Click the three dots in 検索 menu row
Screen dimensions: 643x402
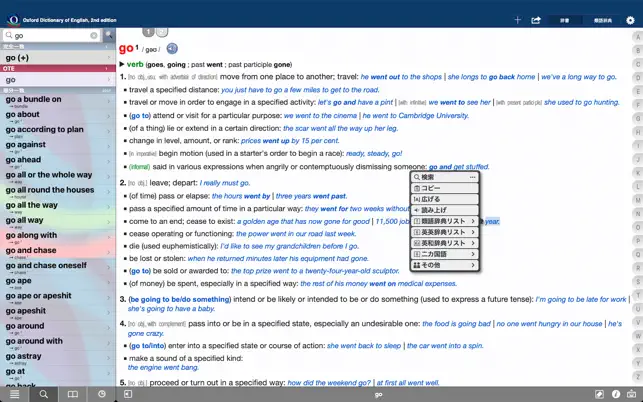(x=472, y=177)
